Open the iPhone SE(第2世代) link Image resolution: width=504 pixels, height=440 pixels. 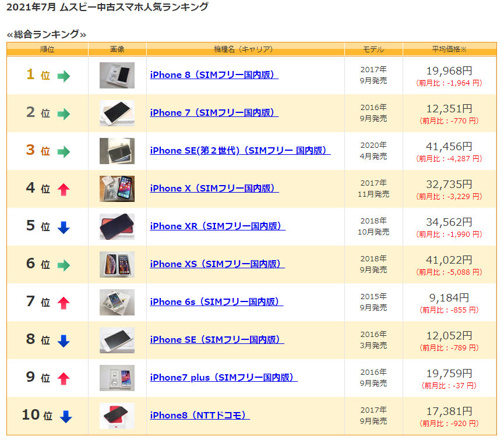click(x=240, y=151)
